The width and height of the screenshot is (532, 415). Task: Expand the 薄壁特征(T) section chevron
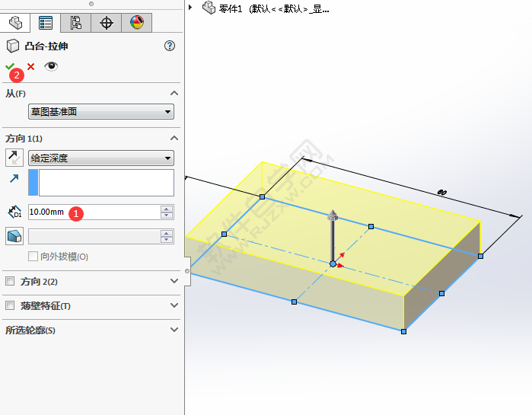click(174, 305)
